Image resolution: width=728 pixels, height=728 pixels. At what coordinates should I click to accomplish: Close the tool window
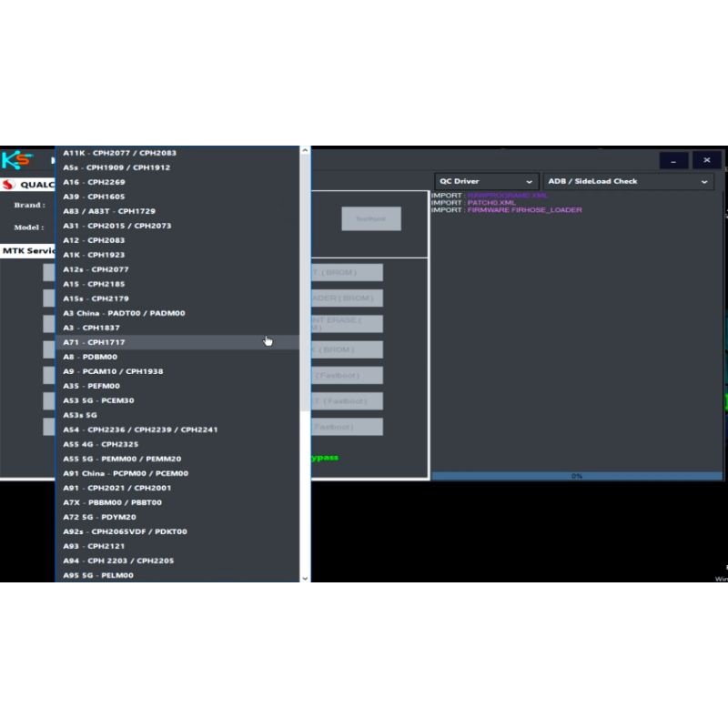[707, 160]
